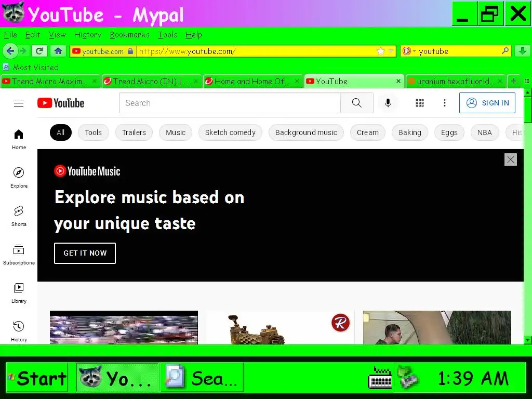Toggle the YouTube hamburger guide menu
Screen dimensions: 532x399
19,103
